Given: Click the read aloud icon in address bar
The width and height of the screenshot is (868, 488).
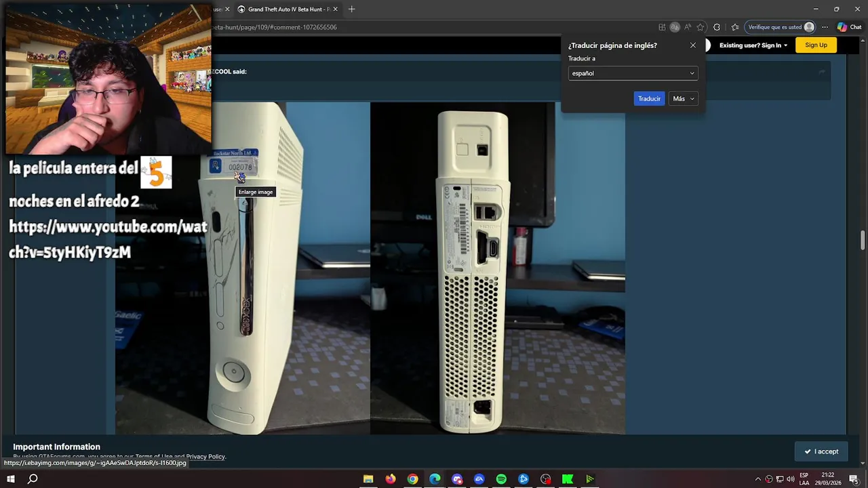Looking at the screenshot, I should (688, 27).
